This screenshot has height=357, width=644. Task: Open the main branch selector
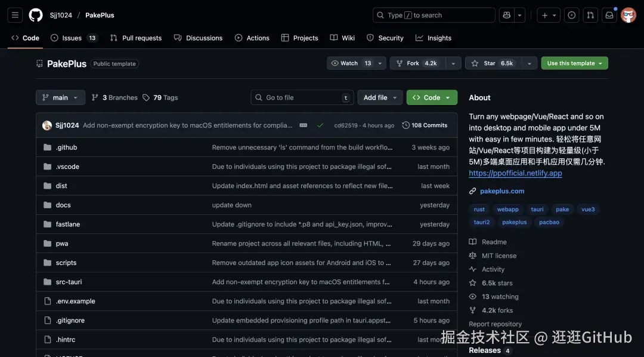60,97
